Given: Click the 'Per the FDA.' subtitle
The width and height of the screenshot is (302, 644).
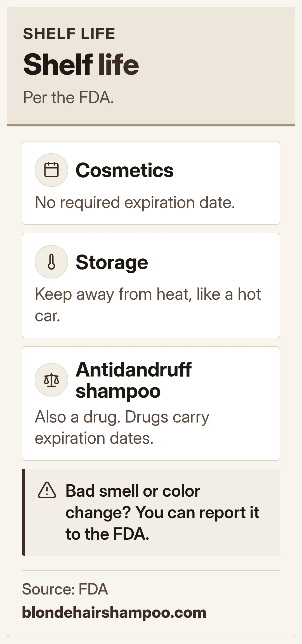Looking at the screenshot, I should point(69,97).
